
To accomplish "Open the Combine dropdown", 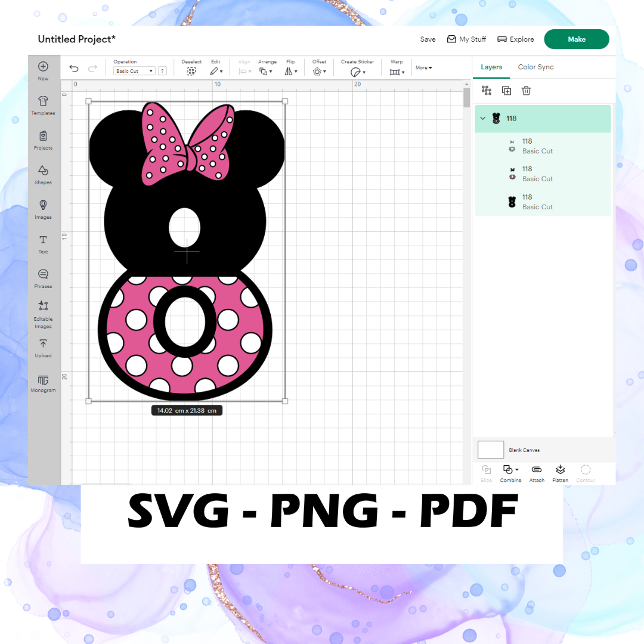I will (x=510, y=473).
